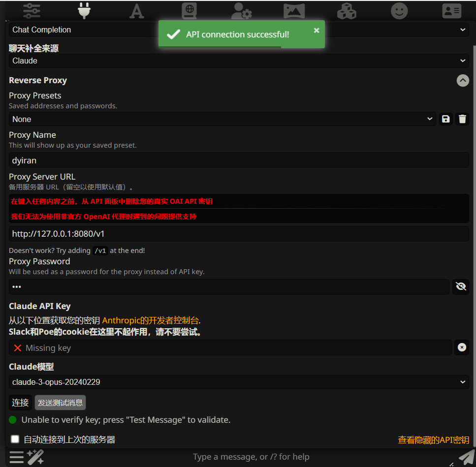Save the proxy preset with disk icon

click(446, 119)
